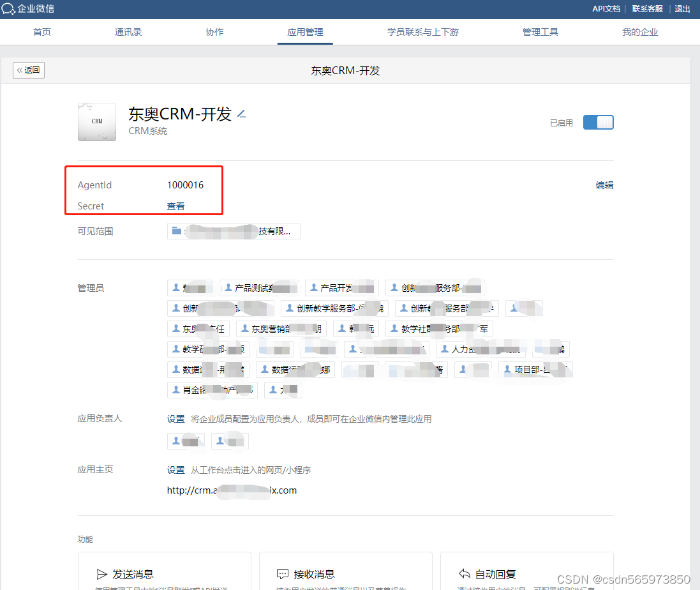Image resolution: width=700 pixels, height=590 pixels.
Task: Click pencil icon beside 东奥CRM-开发 name
Action: [x=241, y=114]
